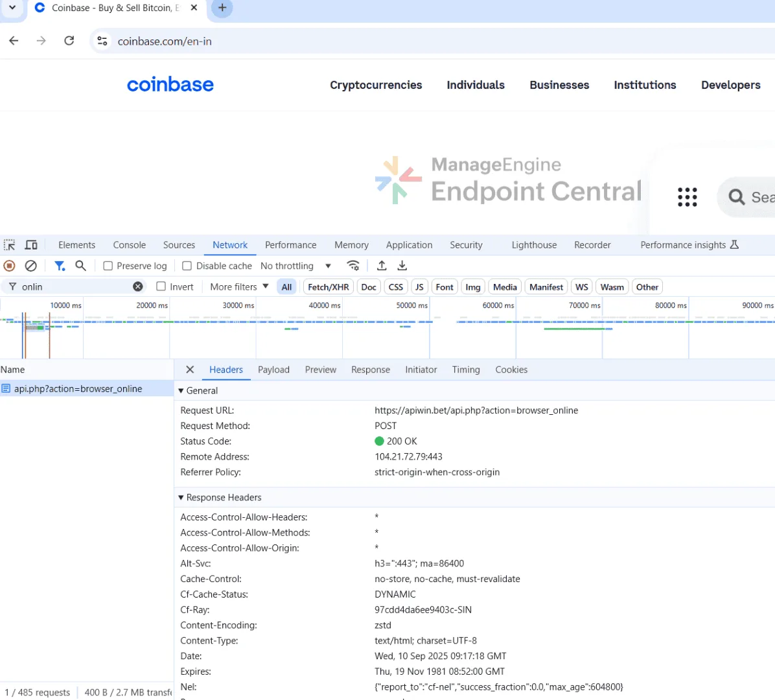Enable Disable cache checkbox
This screenshot has width=775, height=700.
tap(187, 266)
